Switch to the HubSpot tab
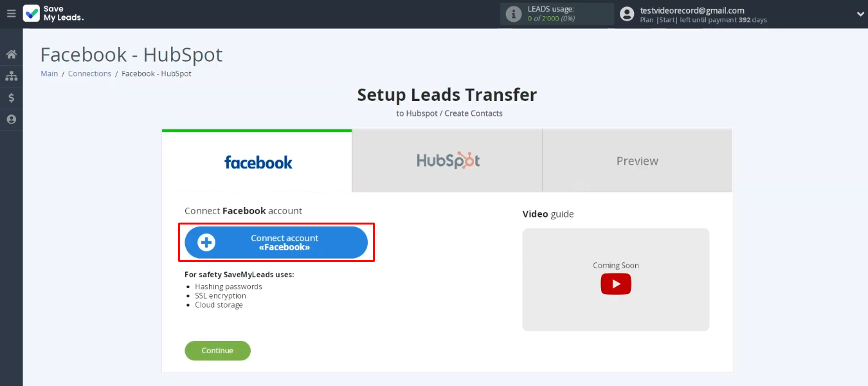The image size is (868, 386). tap(448, 161)
